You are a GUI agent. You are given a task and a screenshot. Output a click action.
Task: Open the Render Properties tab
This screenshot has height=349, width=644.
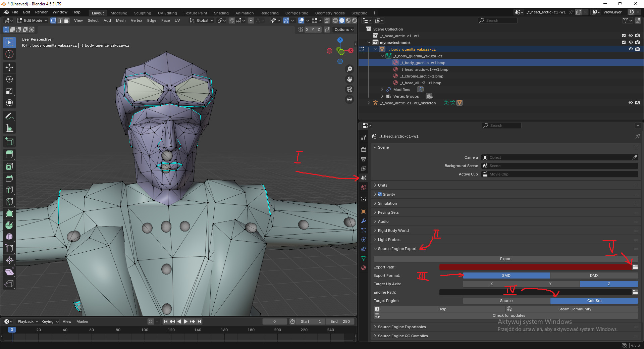[x=363, y=149]
